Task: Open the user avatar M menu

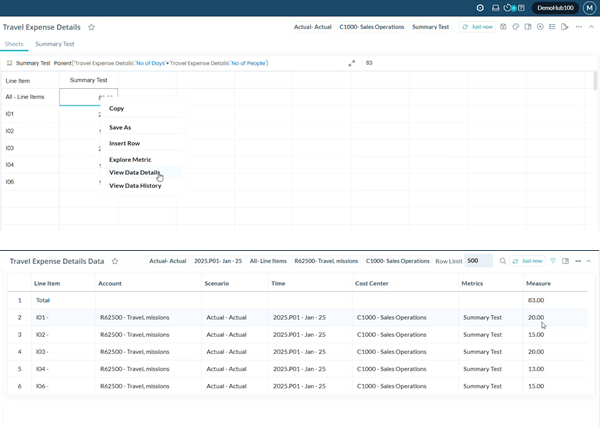Action: [x=588, y=8]
